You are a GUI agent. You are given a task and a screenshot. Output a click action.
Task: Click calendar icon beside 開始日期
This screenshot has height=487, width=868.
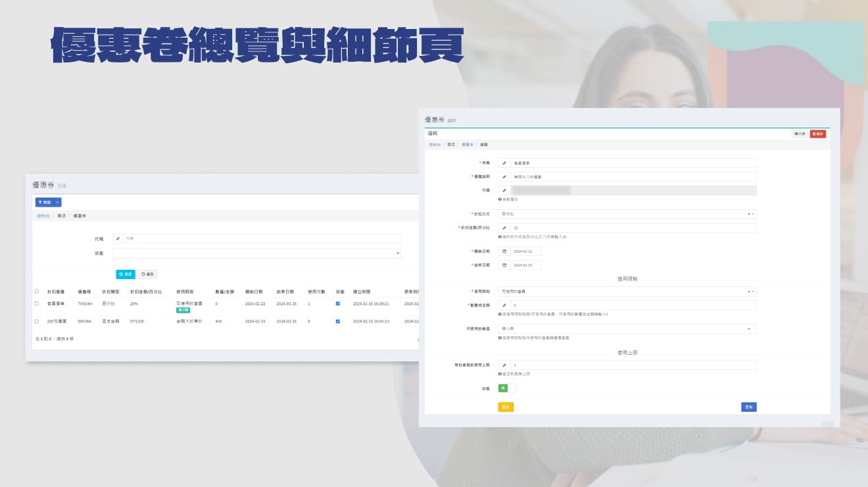[504, 251]
